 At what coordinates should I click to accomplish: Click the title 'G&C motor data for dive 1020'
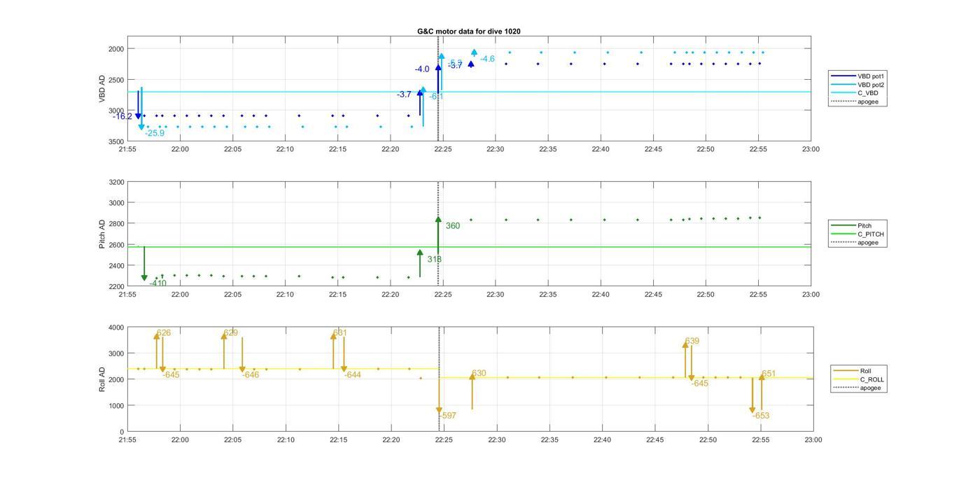pos(468,31)
